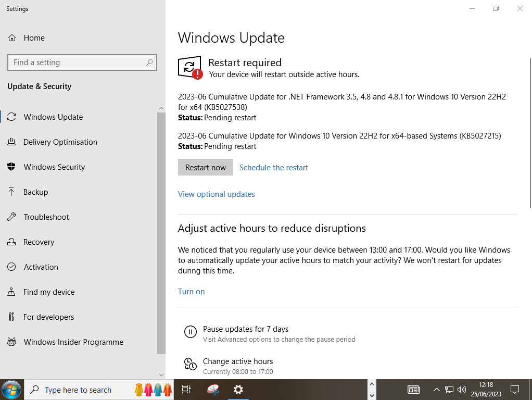Click the Activation checkmark circle icon
Viewport: 532px width, 400px height.
pos(11,267)
